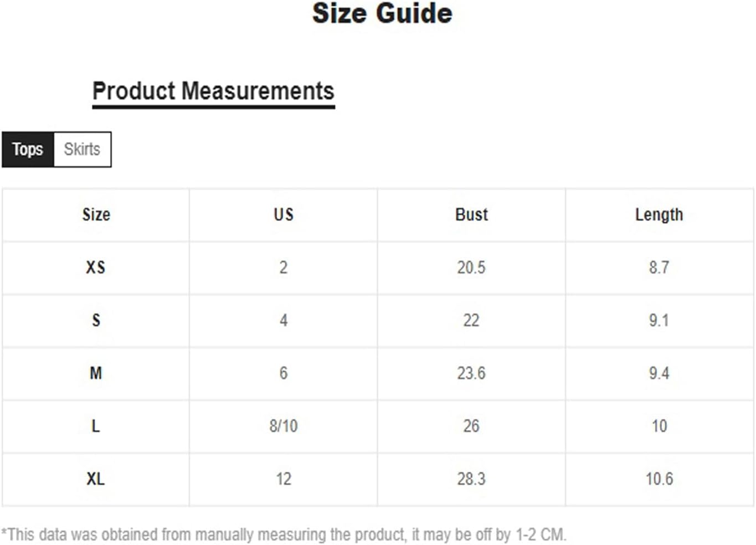
Task: Click the Size Guide title
Action: [382, 13]
